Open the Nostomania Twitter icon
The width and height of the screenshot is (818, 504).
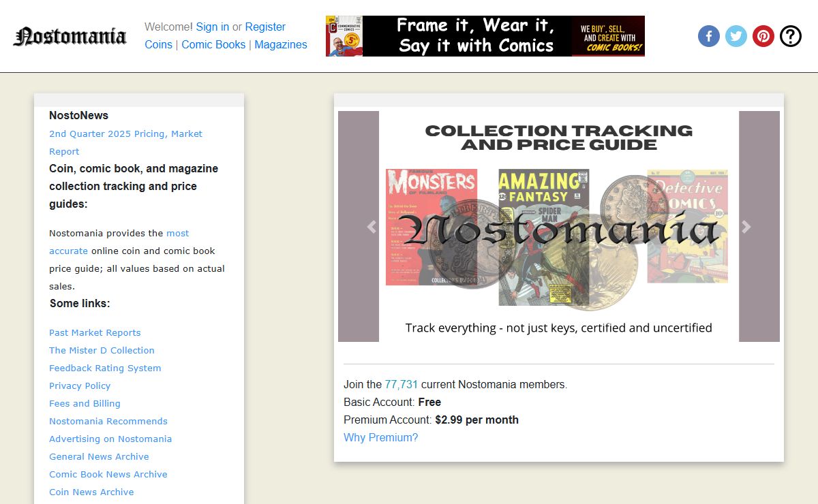tap(736, 36)
